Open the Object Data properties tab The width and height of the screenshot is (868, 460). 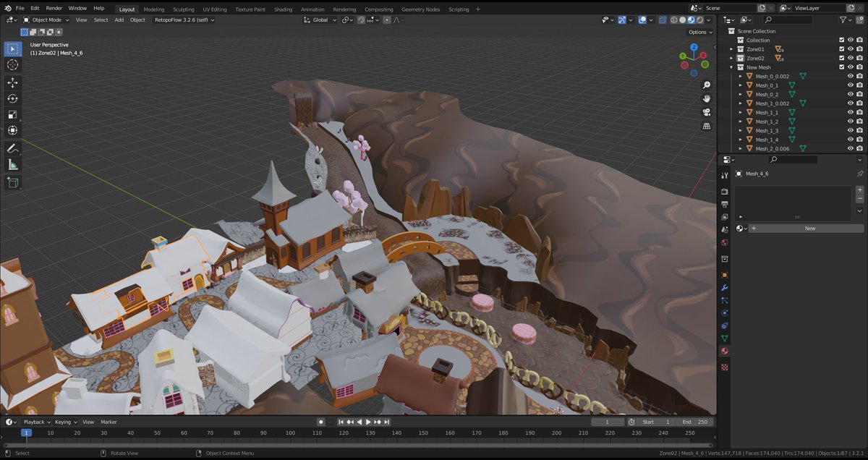[x=725, y=338]
